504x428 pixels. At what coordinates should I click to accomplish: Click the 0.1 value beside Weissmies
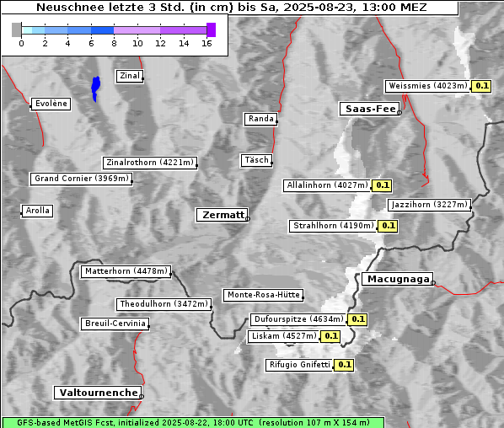click(481, 86)
